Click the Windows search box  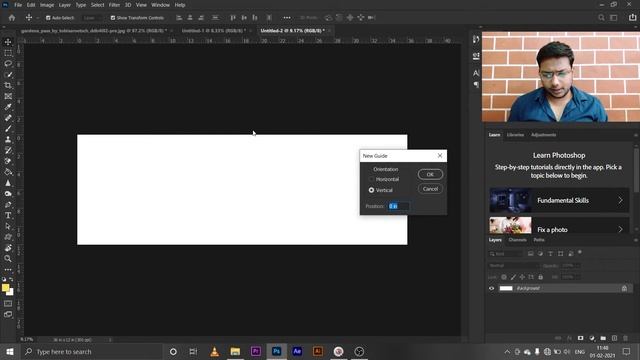coord(91,351)
